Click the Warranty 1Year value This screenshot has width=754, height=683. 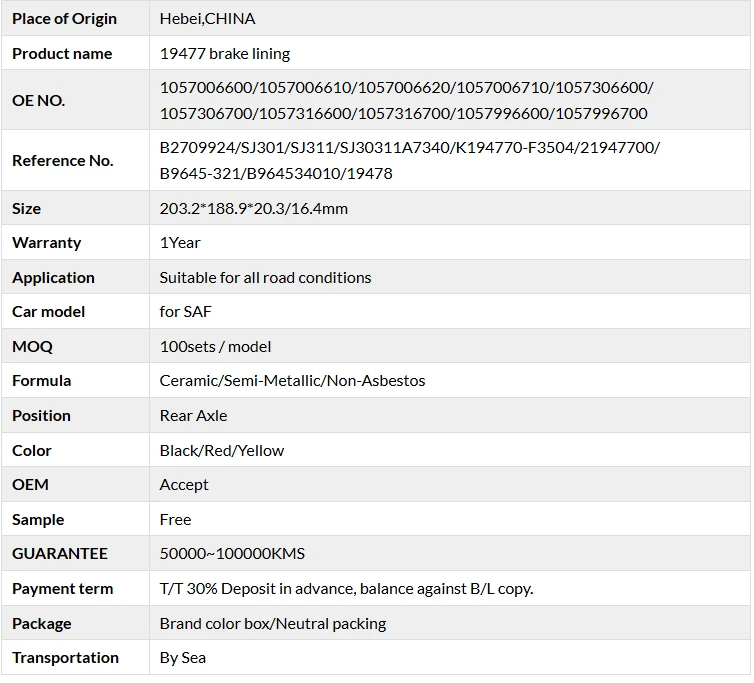180,243
